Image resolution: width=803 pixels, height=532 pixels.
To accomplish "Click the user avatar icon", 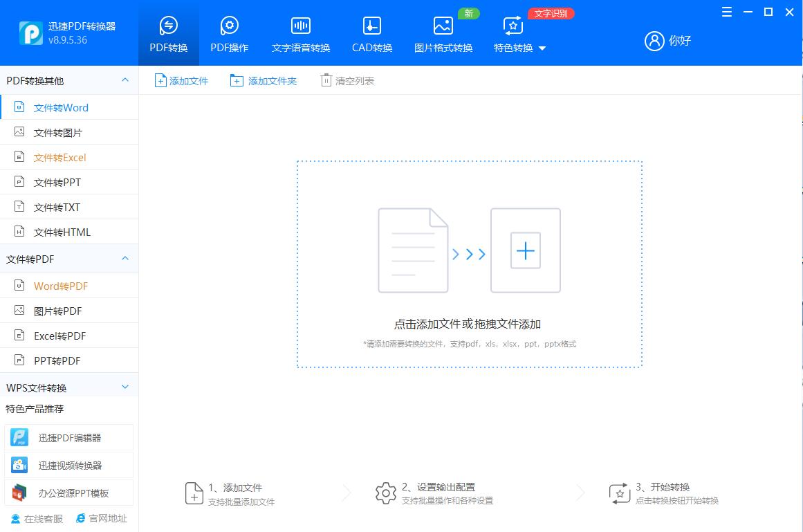I will click(654, 40).
